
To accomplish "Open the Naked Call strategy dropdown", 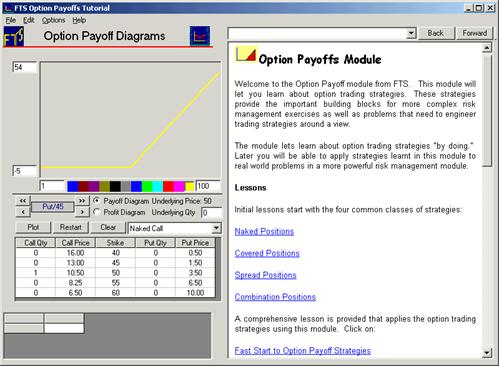I will 216,228.
